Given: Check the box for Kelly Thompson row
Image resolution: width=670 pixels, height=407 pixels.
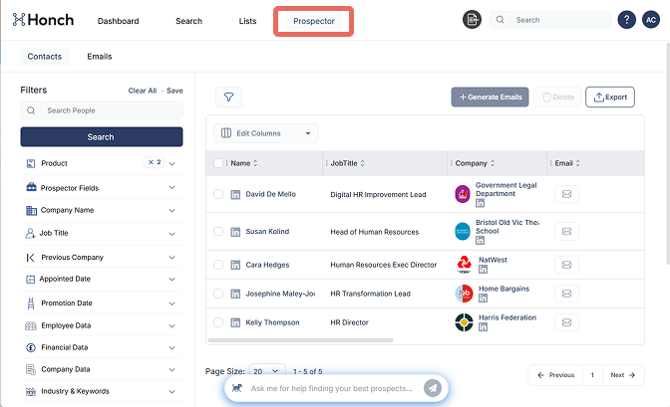Looking at the screenshot, I should tap(219, 323).
